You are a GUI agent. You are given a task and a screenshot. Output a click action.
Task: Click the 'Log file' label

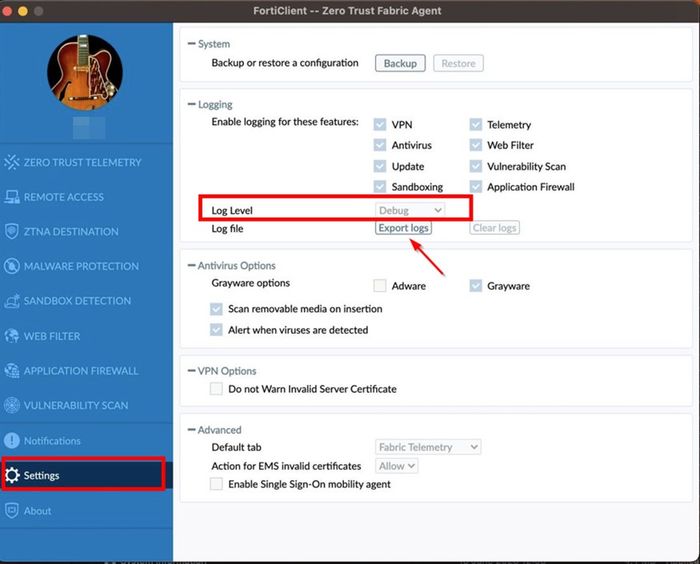click(x=227, y=228)
